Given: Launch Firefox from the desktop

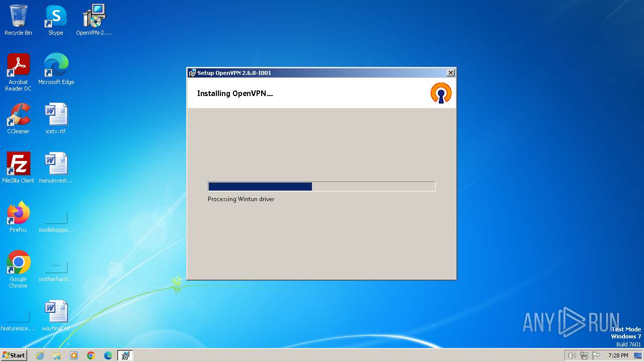Looking at the screenshot, I should 18,217.
